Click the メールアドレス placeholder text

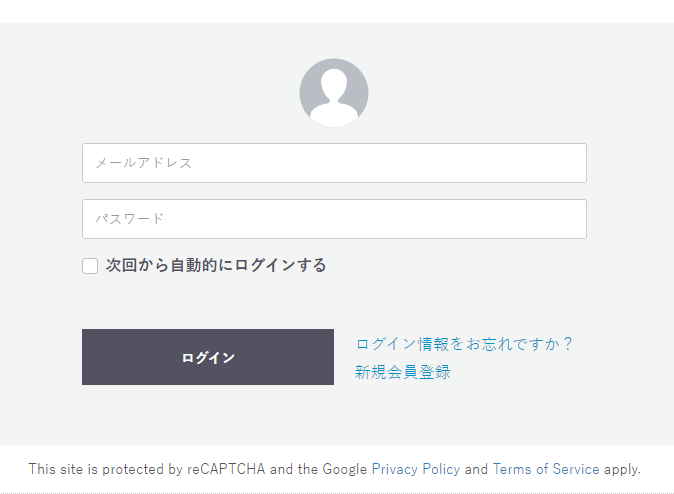[x=144, y=163]
